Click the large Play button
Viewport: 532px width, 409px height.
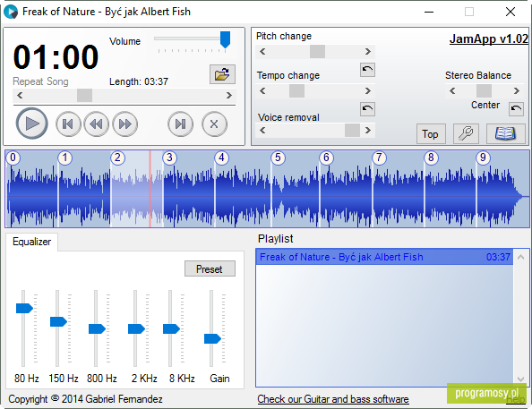[x=32, y=124]
